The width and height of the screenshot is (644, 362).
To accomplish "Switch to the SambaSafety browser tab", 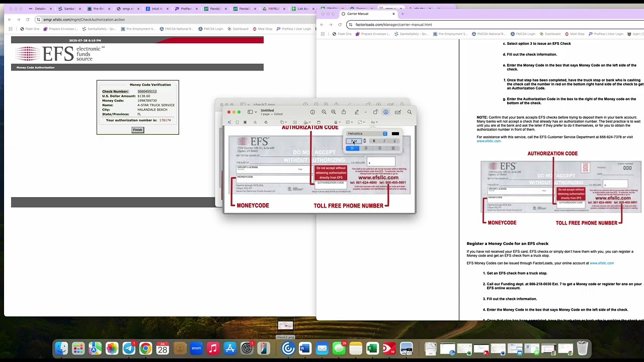I will click(69, 9).
